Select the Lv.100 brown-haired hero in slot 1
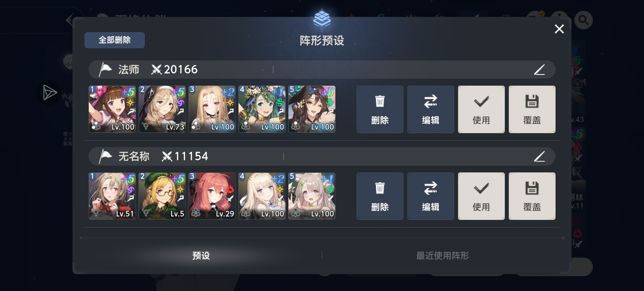Viewport: 644px width, 291px height. coord(112,109)
